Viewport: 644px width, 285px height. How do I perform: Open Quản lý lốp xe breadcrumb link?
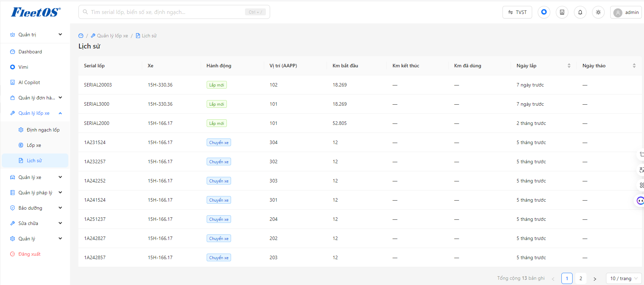click(x=109, y=36)
